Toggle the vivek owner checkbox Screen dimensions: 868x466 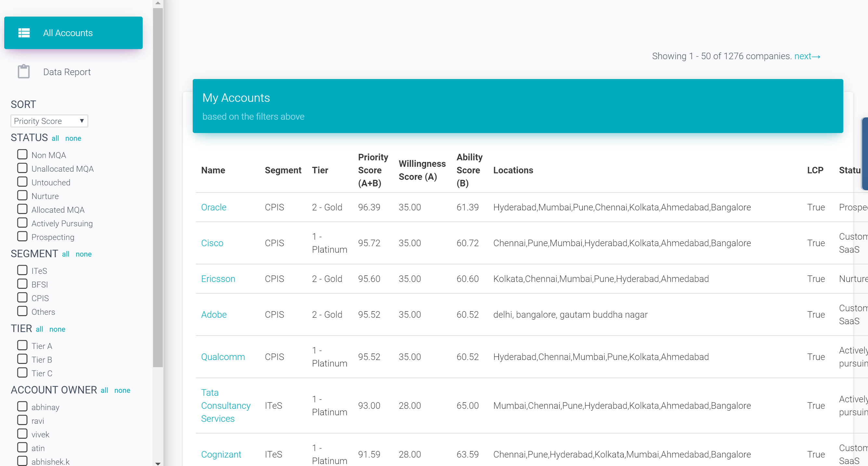tap(22, 433)
